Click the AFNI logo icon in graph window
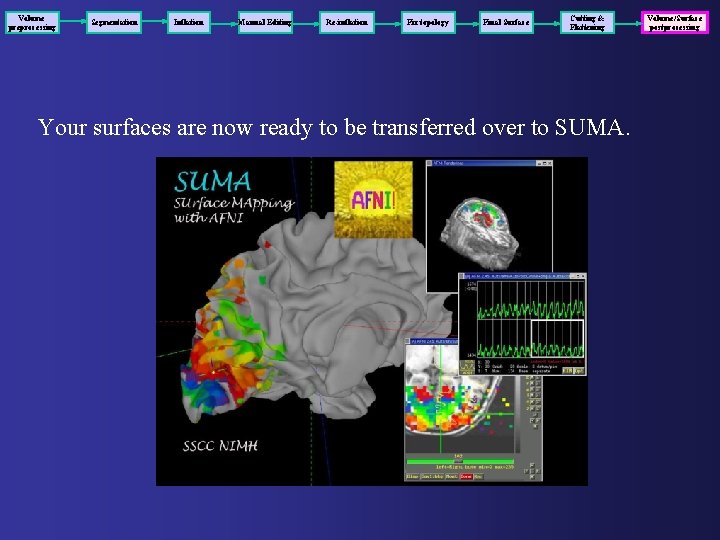Image resolution: width=720 pixels, height=540 pixels. [x=467, y=367]
